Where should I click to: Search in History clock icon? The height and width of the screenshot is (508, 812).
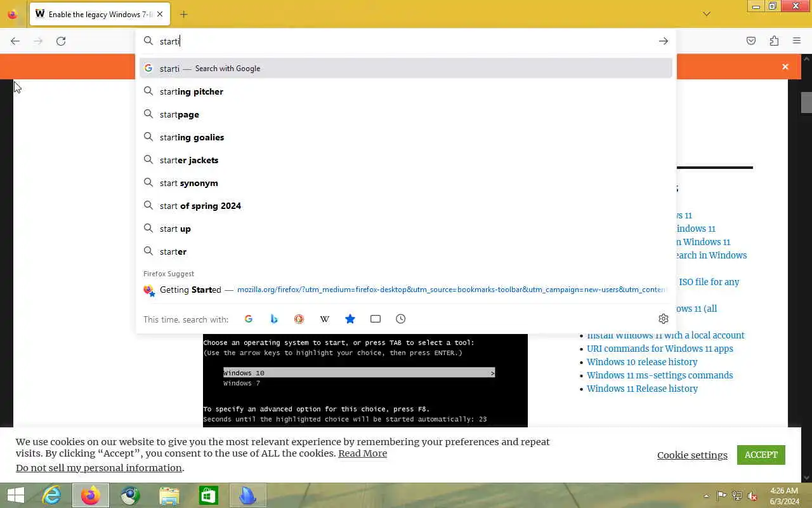[x=401, y=319]
